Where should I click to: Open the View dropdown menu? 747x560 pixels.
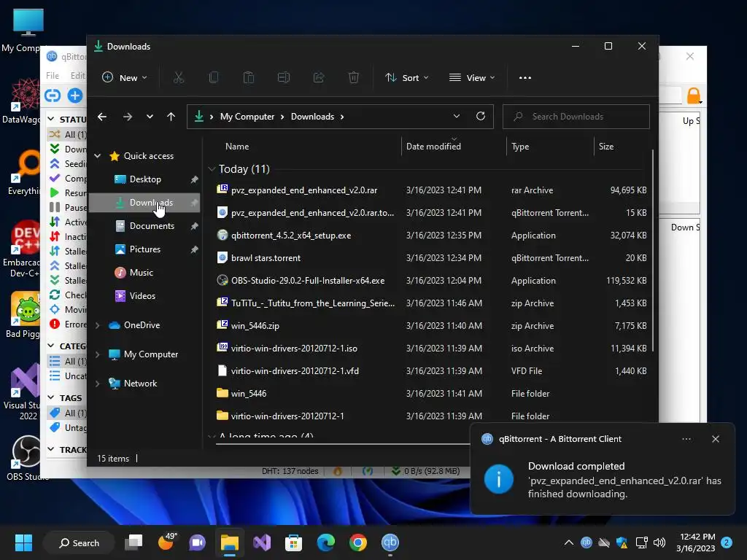click(472, 77)
